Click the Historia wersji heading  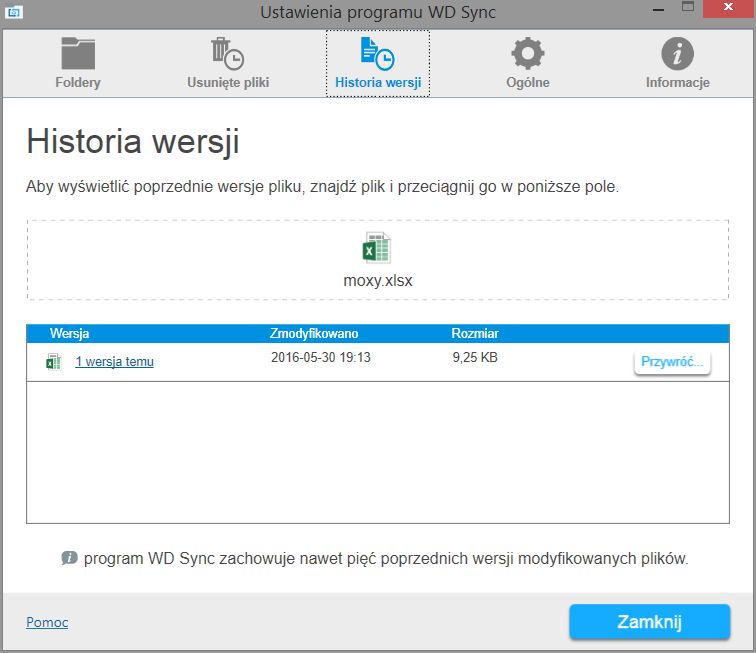pyautogui.click(x=133, y=142)
